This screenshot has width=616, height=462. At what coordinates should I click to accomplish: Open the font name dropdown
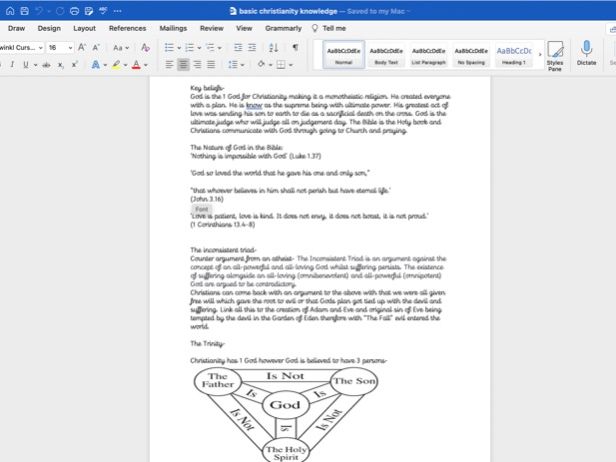point(40,48)
